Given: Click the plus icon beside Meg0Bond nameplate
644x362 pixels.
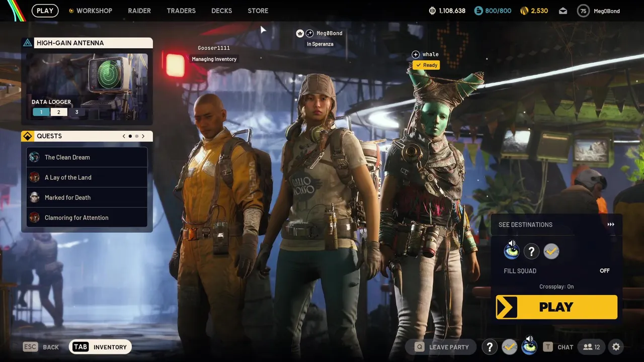Looking at the screenshot, I should point(310,33).
